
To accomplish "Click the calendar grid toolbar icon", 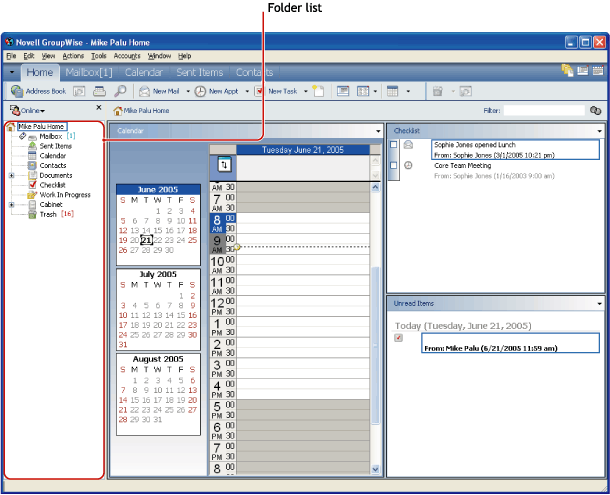I will pos(392,91).
